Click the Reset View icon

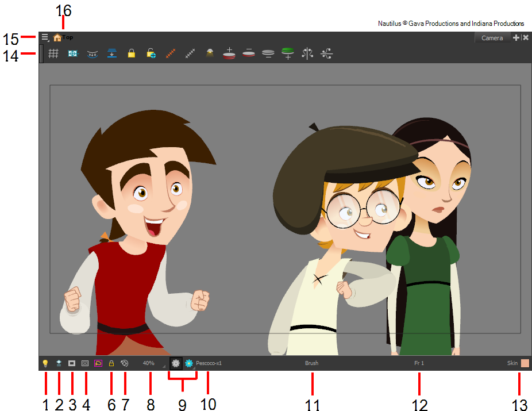coord(125,363)
